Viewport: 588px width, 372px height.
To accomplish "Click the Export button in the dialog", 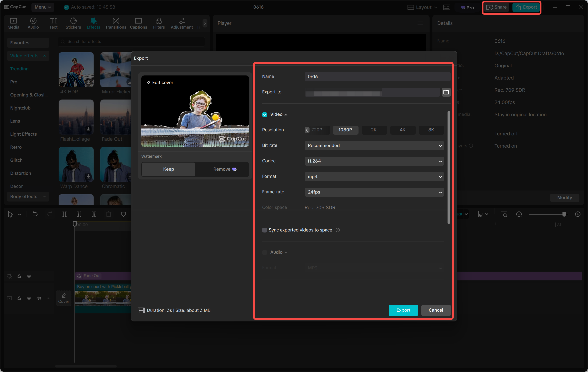I will [x=403, y=310].
